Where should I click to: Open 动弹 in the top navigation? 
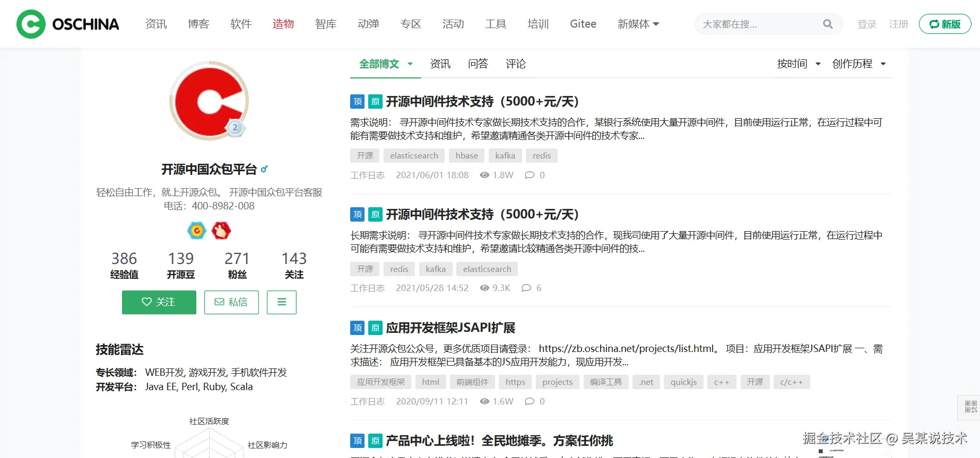pyautogui.click(x=368, y=24)
